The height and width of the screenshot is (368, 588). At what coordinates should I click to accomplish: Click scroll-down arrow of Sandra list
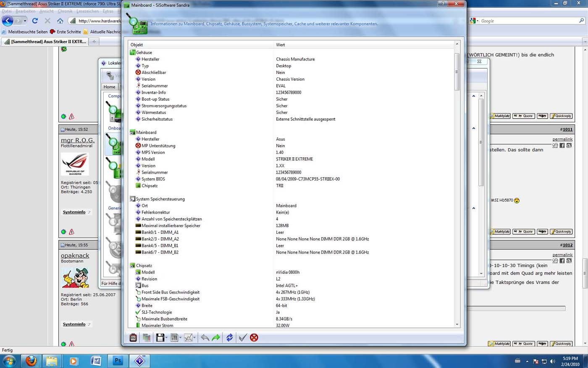coord(457,325)
